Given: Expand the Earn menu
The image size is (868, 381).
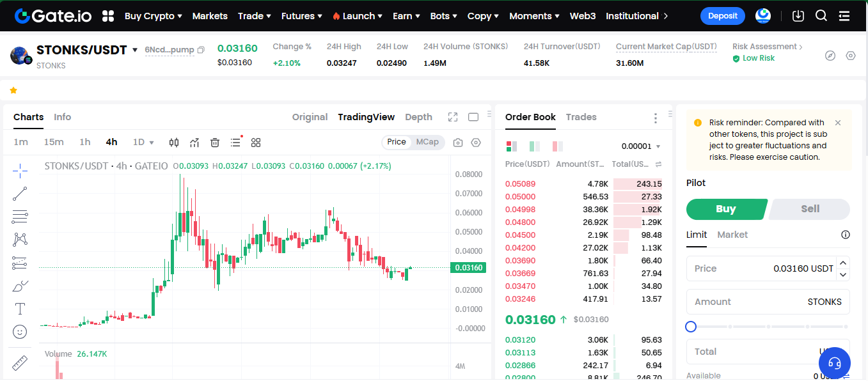Looking at the screenshot, I should (407, 16).
